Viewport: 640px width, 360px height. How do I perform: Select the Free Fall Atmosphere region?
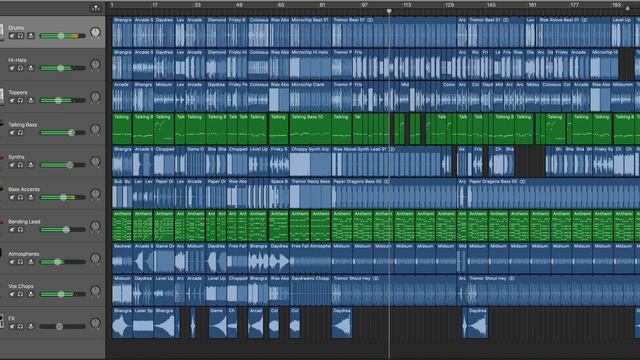(x=310, y=258)
